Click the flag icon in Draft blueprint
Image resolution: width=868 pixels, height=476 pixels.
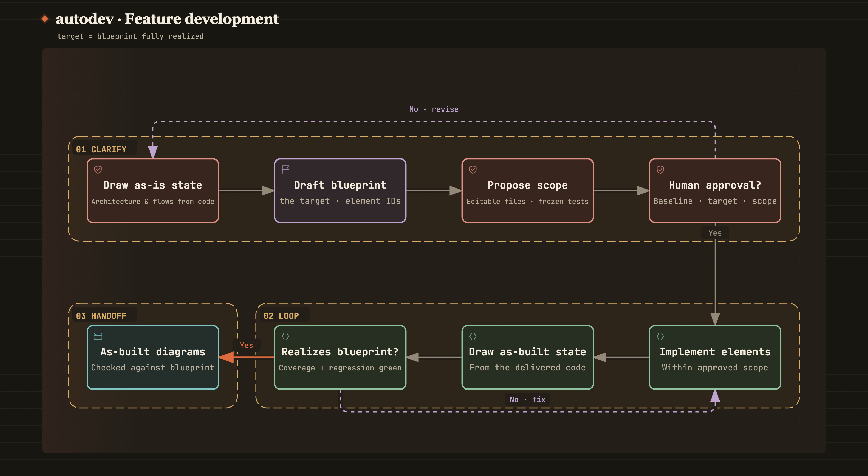[285, 169]
